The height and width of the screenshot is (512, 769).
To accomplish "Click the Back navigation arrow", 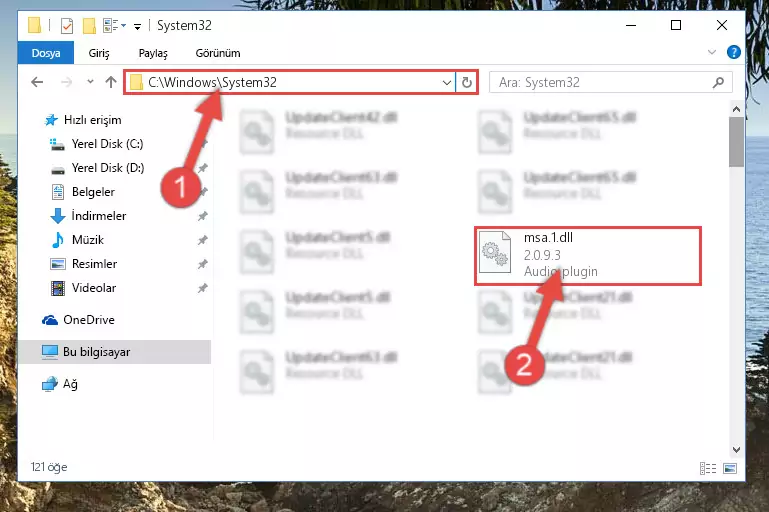I will (37, 82).
